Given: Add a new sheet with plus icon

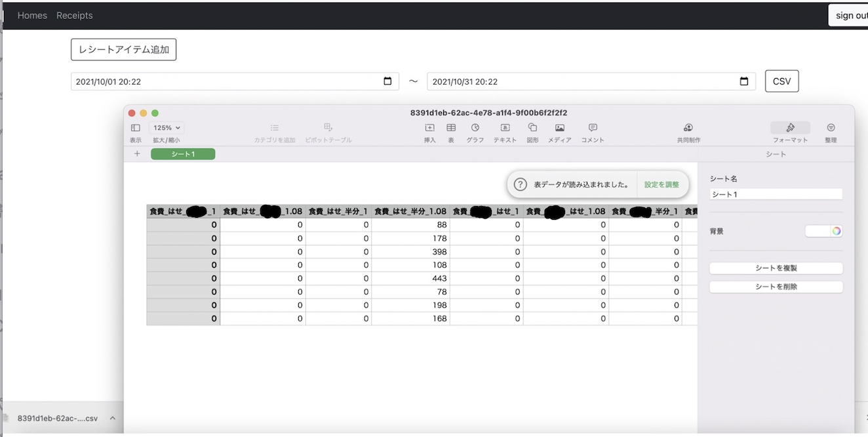Looking at the screenshot, I should (137, 154).
